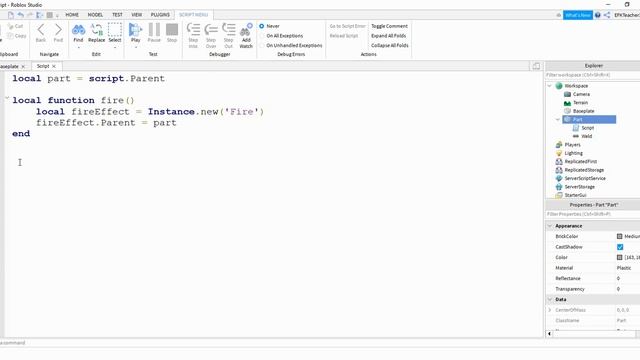
Task: Select ReplicatedFirst in Explorer
Action: coord(580,162)
